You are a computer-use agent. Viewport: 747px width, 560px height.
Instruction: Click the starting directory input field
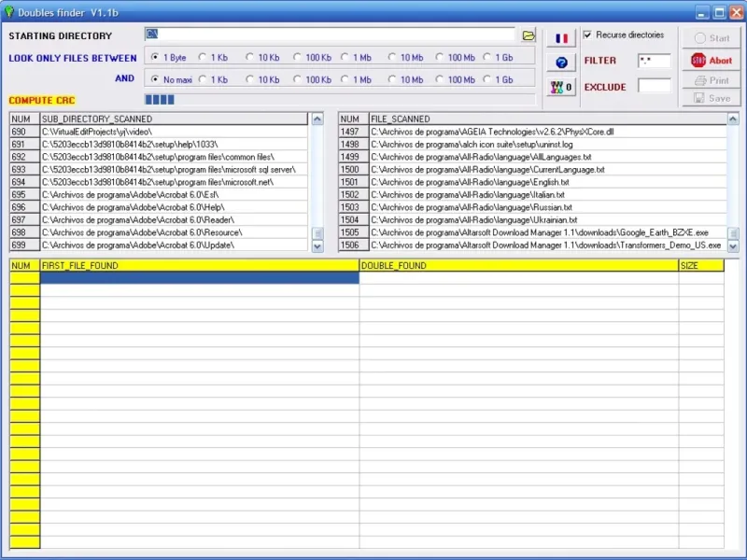click(x=330, y=35)
